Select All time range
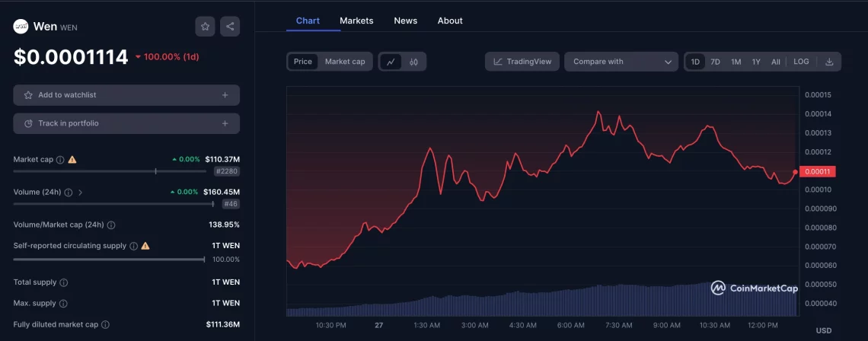The width and height of the screenshot is (868, 341). pyautogui.click(x=776, y=62)
